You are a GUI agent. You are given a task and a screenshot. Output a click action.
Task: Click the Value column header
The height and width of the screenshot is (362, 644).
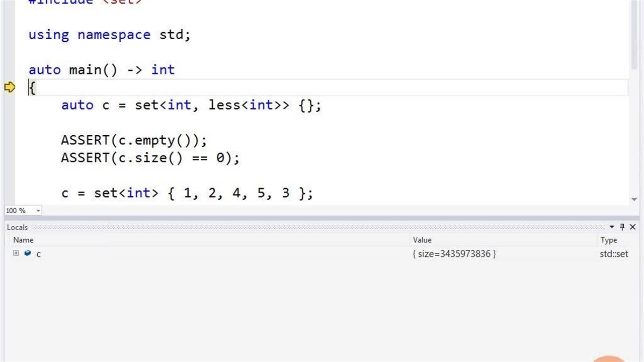[x=422, y=240]
